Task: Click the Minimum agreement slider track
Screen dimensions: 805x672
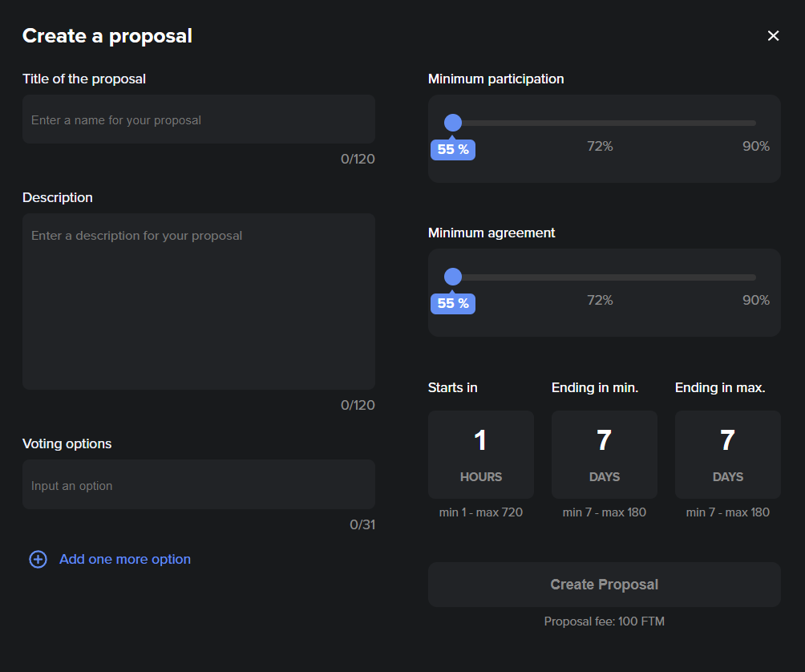Action: (609, 277)
